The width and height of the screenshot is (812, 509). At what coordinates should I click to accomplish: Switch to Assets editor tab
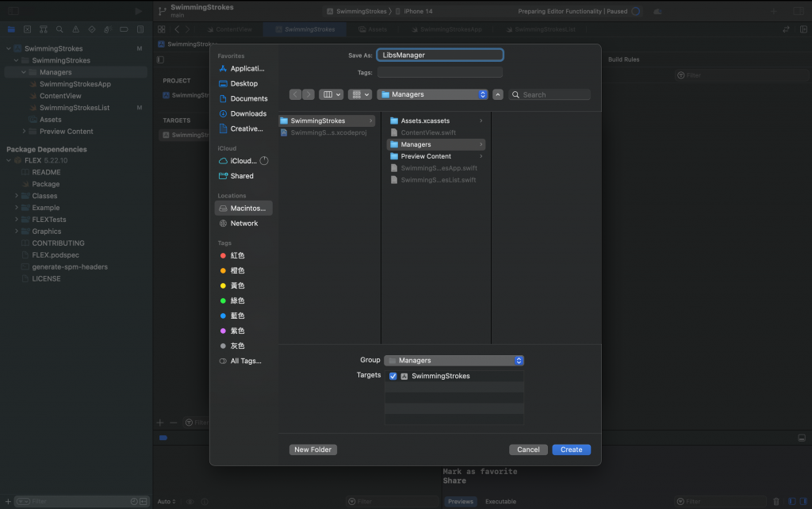(373, 29)
